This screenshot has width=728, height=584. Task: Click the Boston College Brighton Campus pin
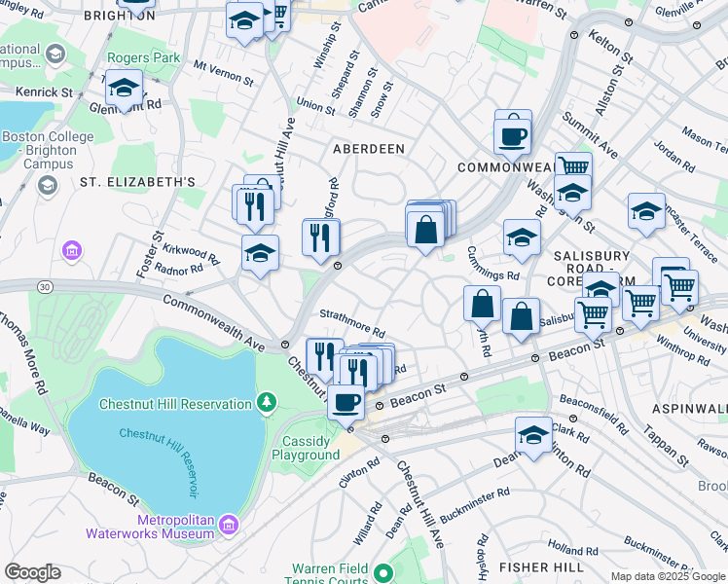49,186
